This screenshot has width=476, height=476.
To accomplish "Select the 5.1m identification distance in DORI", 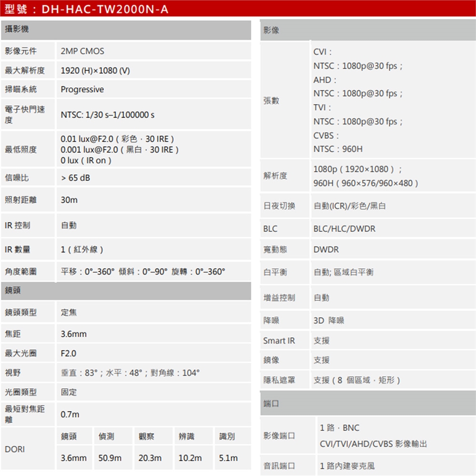I will [228, 458].
